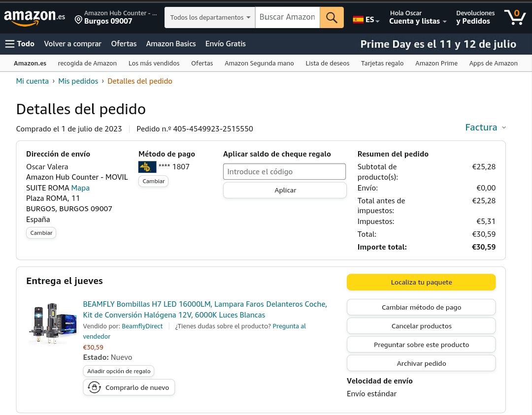The image size is (532, 415).
Task: Click the orange search magnifier button
Action: (332, 18)
